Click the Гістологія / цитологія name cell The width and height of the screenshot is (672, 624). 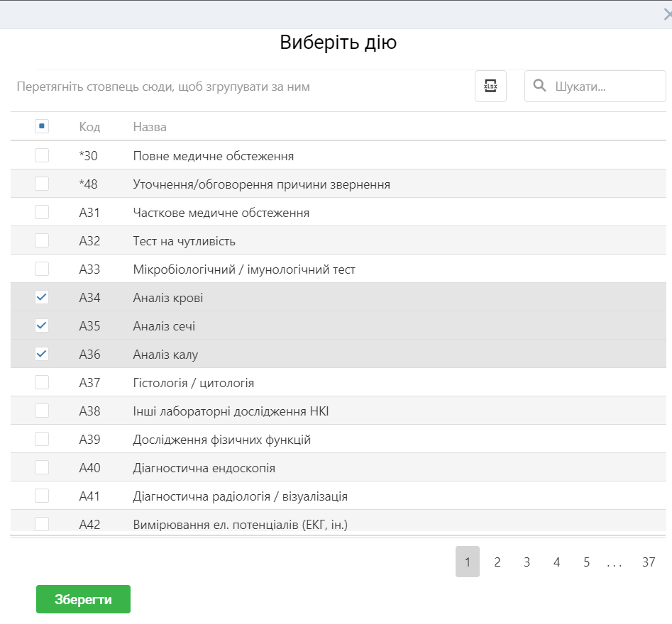tap(193, 383)
